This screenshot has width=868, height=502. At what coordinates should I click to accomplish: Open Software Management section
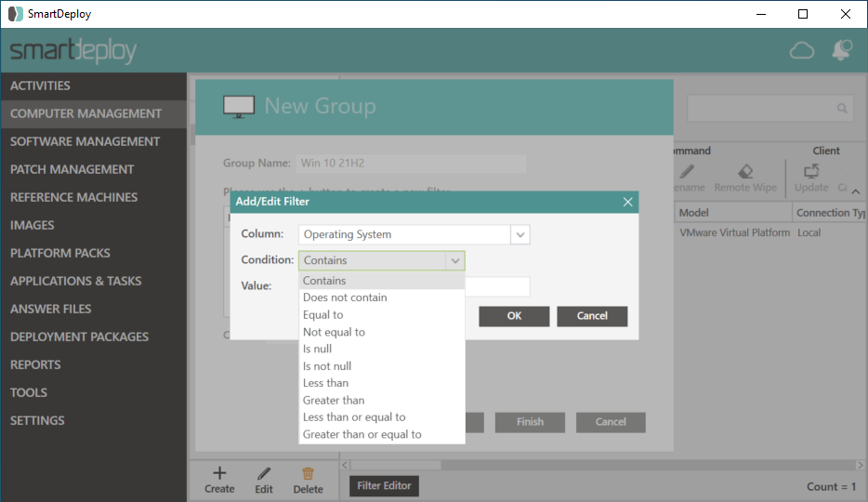pyautogui.click(x=94, y=141)
